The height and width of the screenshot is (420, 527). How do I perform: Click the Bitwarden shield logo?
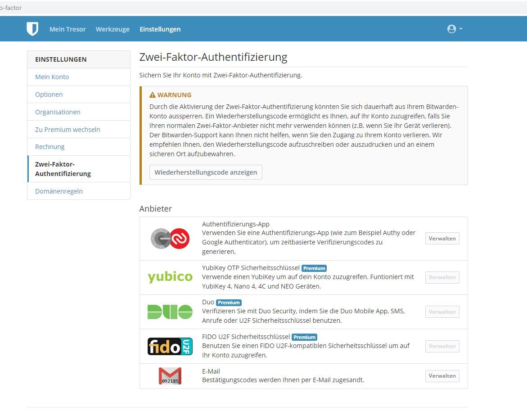32,29
